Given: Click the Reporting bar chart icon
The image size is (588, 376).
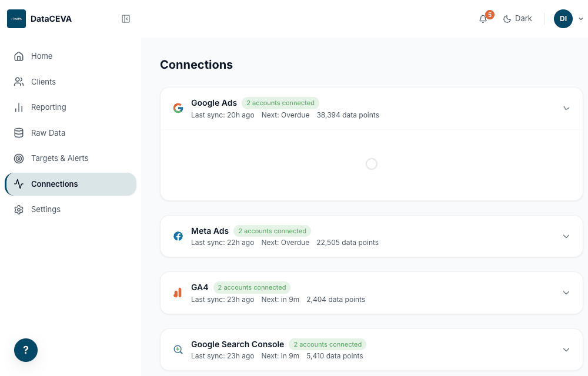Looking at the screenshot, I should 19,108.
